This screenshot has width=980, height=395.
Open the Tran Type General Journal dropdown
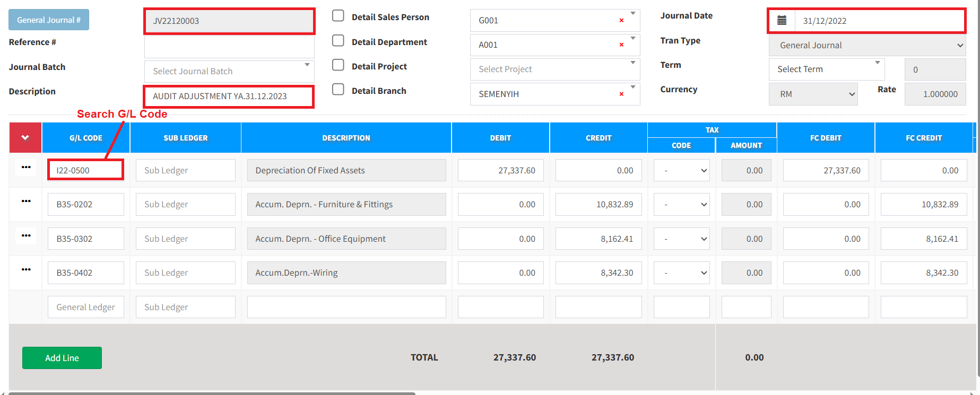coord(867,46)
